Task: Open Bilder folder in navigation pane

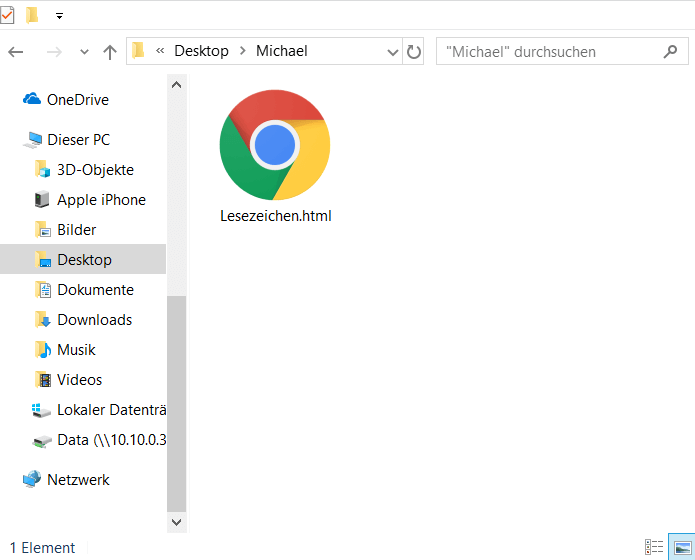Action: tap(76, 230)
